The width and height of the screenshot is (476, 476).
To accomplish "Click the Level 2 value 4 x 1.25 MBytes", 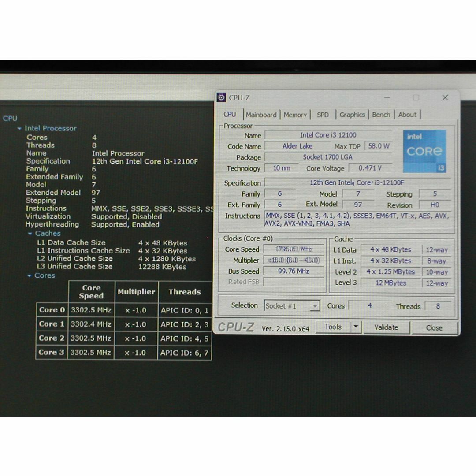I will (x=390, y=271).
